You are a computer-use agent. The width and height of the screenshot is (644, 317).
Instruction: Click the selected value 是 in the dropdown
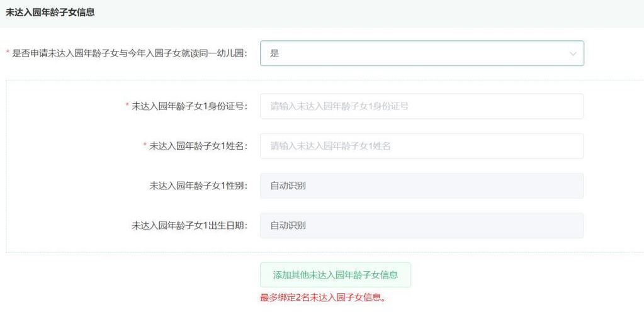(x=274, y=53)
